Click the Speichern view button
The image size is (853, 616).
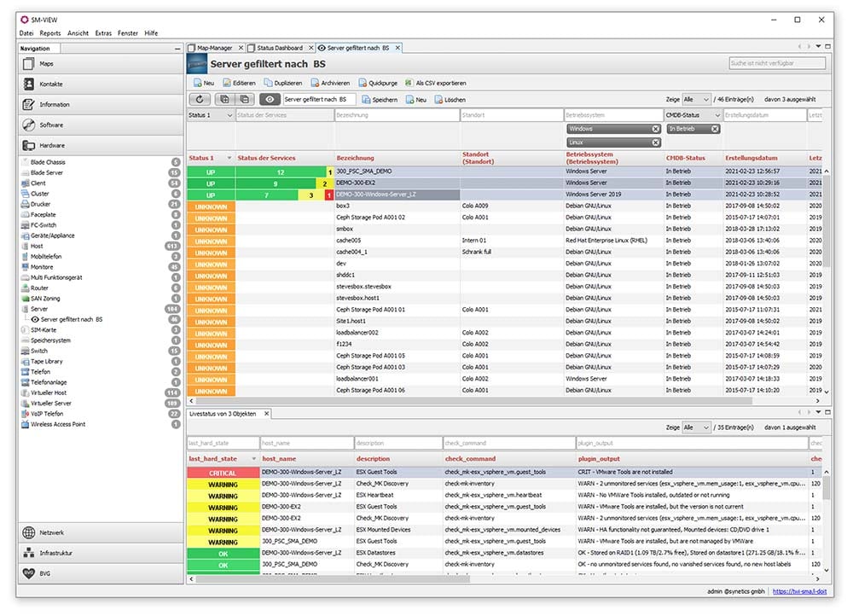(380, 100)
